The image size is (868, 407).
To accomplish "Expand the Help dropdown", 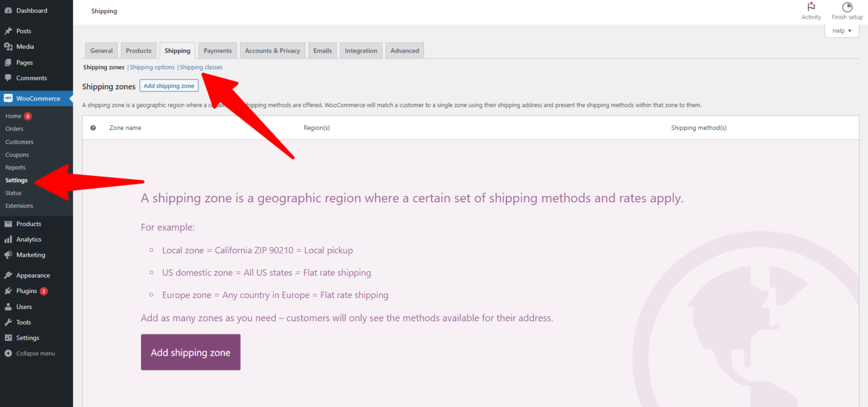I will point(841,30).
